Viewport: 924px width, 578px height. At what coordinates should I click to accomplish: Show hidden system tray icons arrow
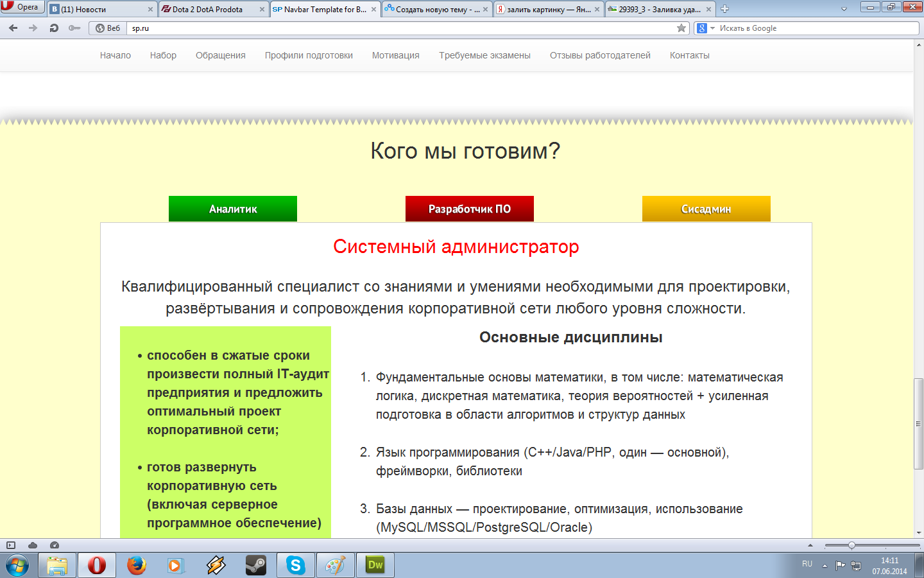click(825, 566)
